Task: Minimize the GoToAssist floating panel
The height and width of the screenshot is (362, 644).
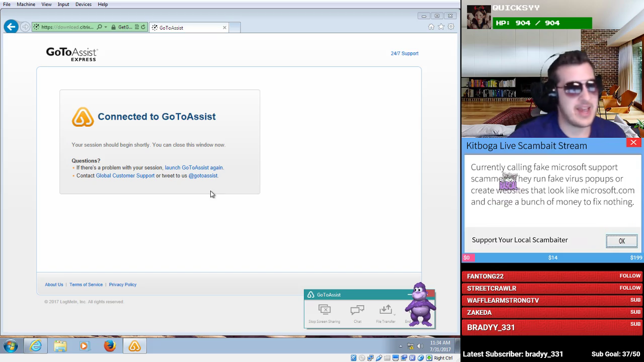Action: coord(410,294)
